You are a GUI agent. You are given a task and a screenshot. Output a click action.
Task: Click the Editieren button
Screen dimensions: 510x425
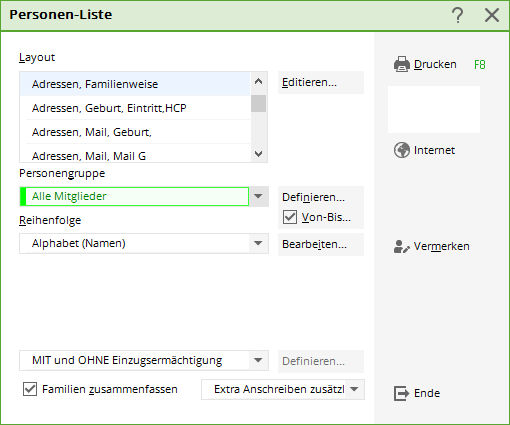[x=321, y=82]
